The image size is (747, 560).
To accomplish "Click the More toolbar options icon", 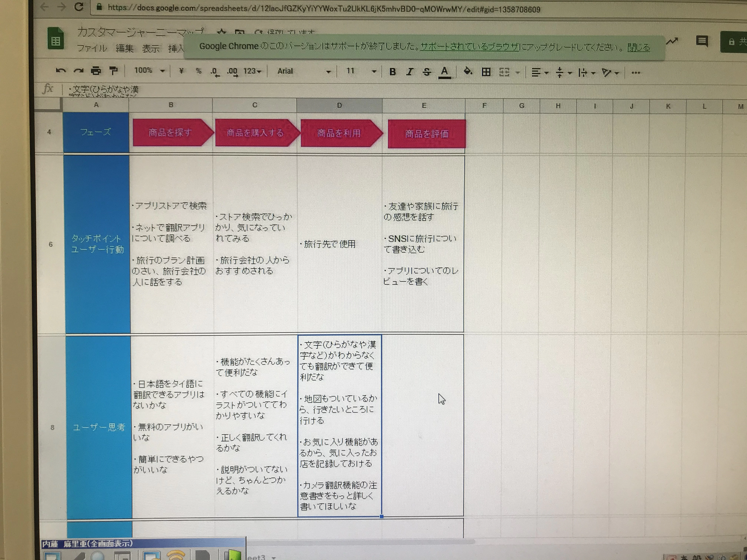I will tap(635, 73).
